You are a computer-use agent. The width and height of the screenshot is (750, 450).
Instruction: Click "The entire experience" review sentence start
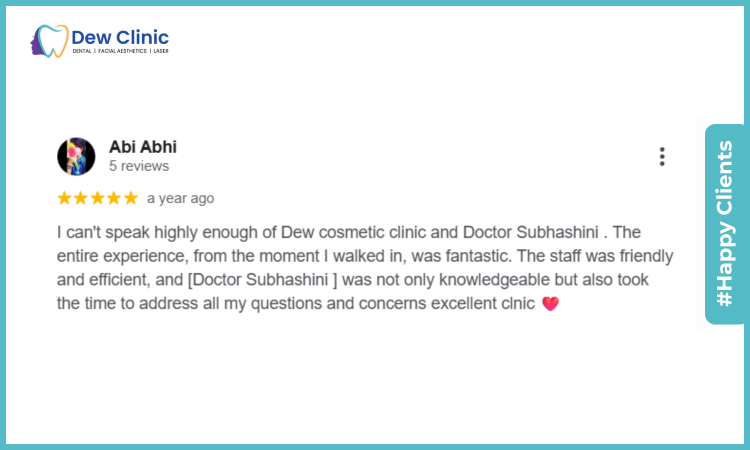[620, 231]
